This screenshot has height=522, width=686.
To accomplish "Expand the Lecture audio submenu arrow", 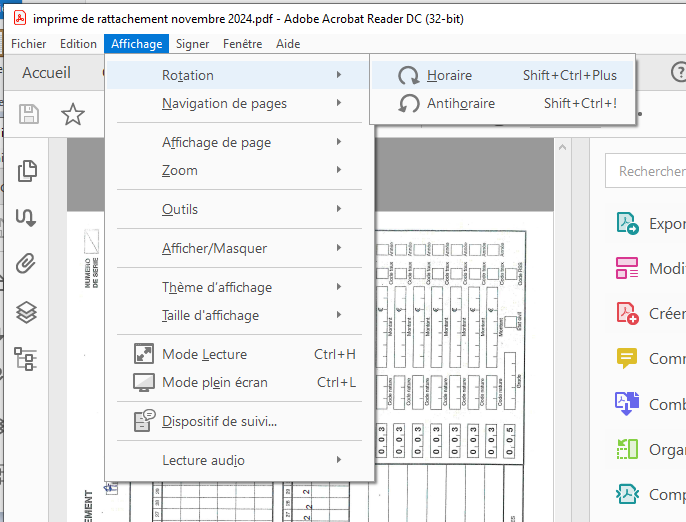I will click(x=339, y=459).
